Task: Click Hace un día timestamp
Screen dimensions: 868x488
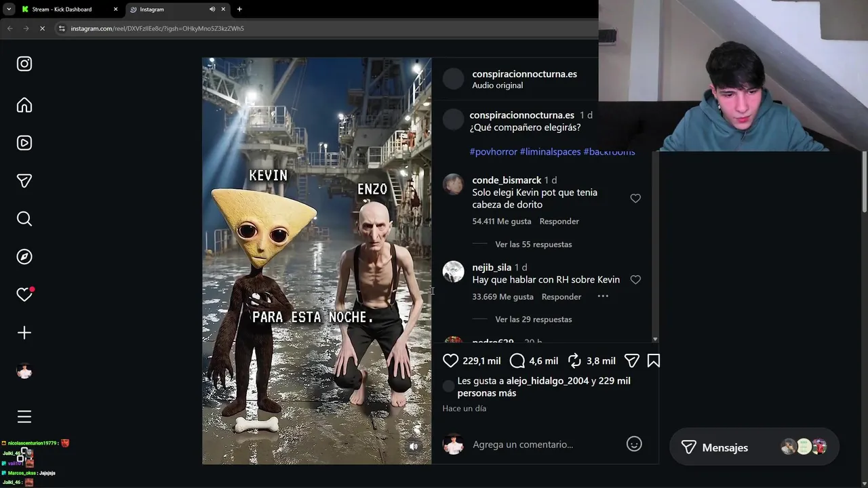Action: [x=465, y=409]
